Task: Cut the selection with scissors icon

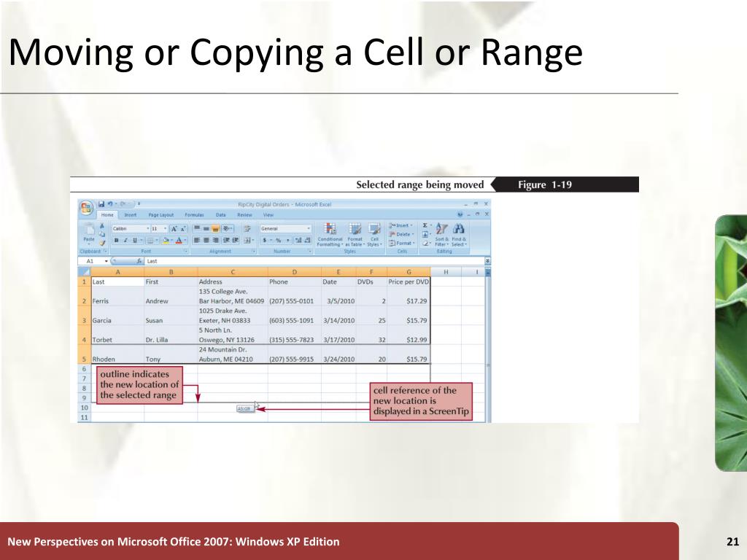Action: pyautogui.click(x=101, y=226)
